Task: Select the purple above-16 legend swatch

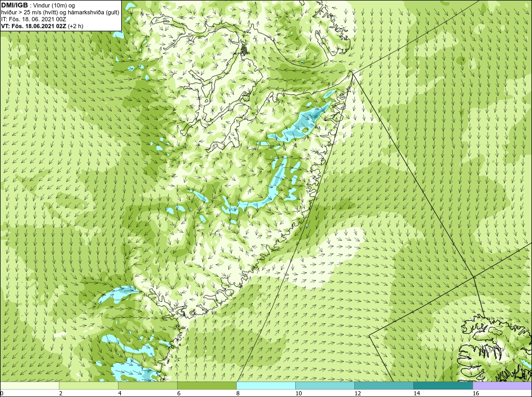Action: [502, 385]
